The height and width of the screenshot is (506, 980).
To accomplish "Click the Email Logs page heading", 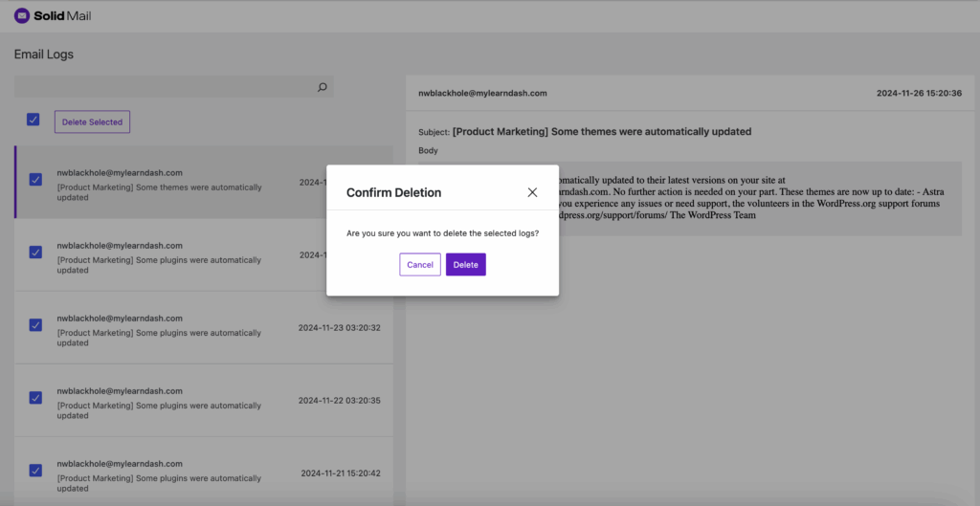I will [x=44, y=55].
